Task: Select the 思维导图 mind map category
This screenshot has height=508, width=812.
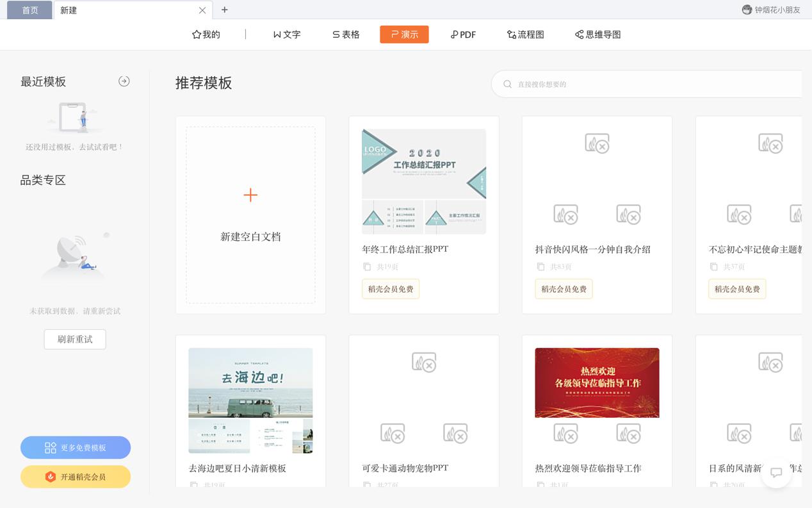Action: pos(598,35)
